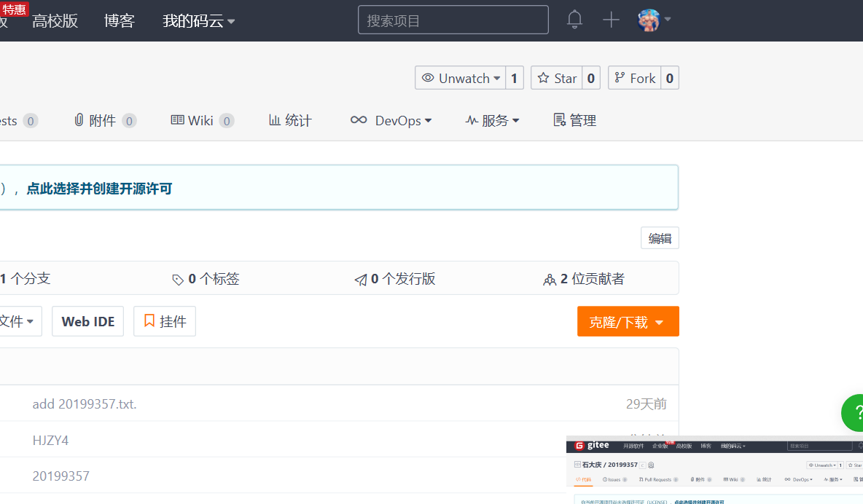Image resolution: width=863 pixels, height=504 pixels.
Task: Click the statistics bar chart icon
Action: (x=274, y=120)
